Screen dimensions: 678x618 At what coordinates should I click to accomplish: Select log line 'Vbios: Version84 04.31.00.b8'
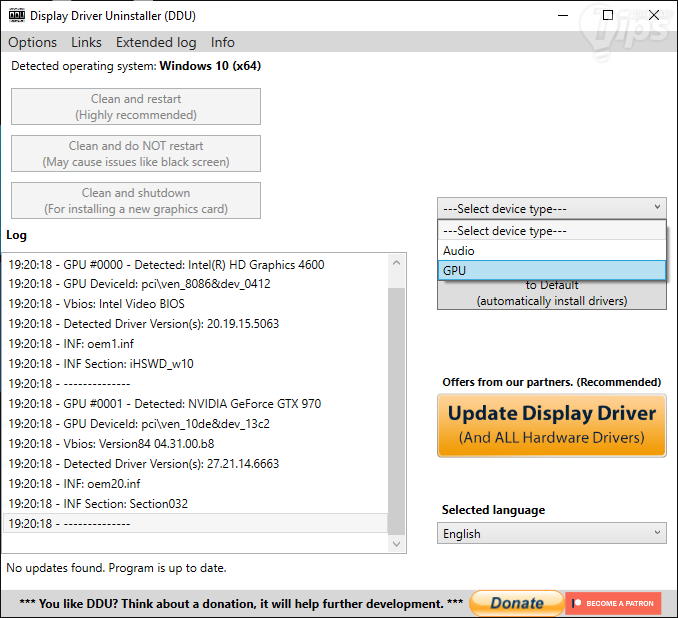click(195, 444)
